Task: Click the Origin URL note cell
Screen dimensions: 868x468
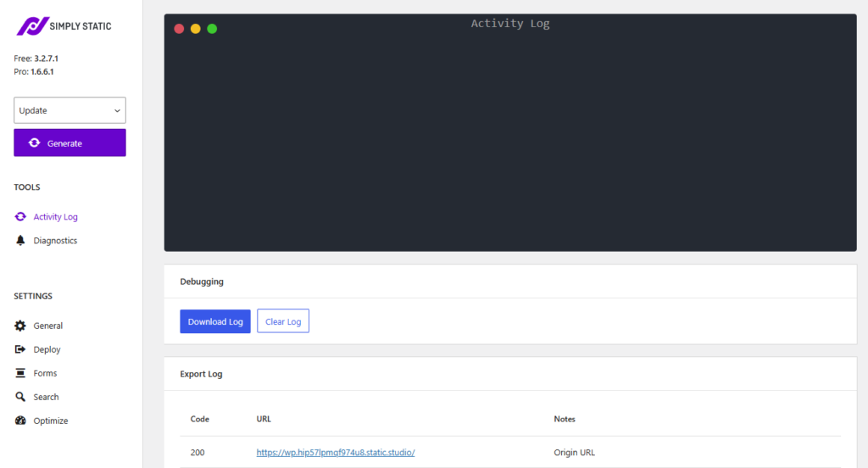Action: (x=575, y=453)
